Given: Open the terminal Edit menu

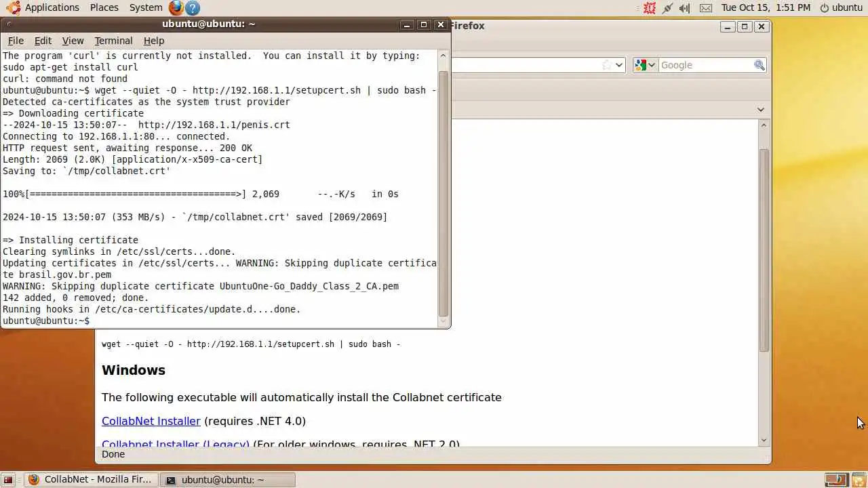Looking at the screenshot, I should pos(43,41).
